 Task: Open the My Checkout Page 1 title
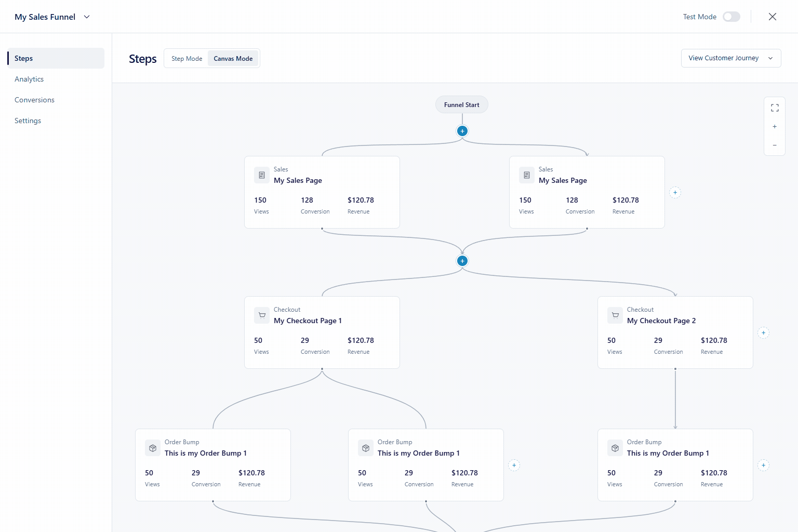(x=308, y=321)
